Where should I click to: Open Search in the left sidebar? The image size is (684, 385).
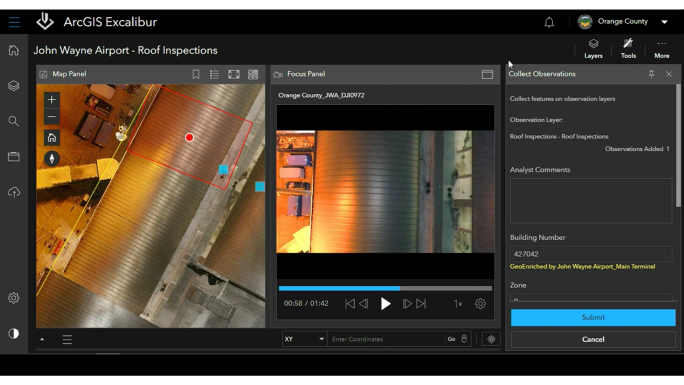(x=14, y=121)
